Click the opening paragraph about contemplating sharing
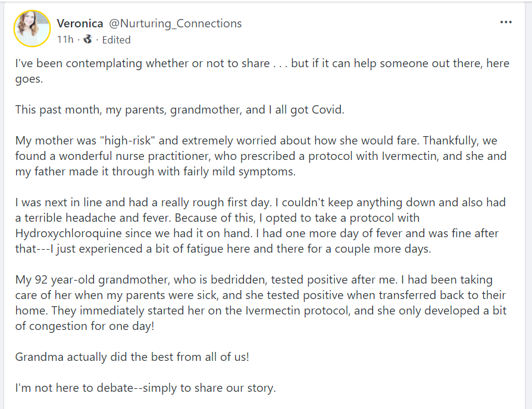532x409 pixels. point(262,64)
